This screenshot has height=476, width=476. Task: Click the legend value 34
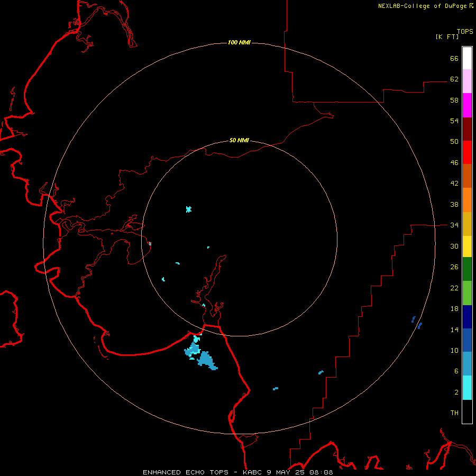[454, 225]
